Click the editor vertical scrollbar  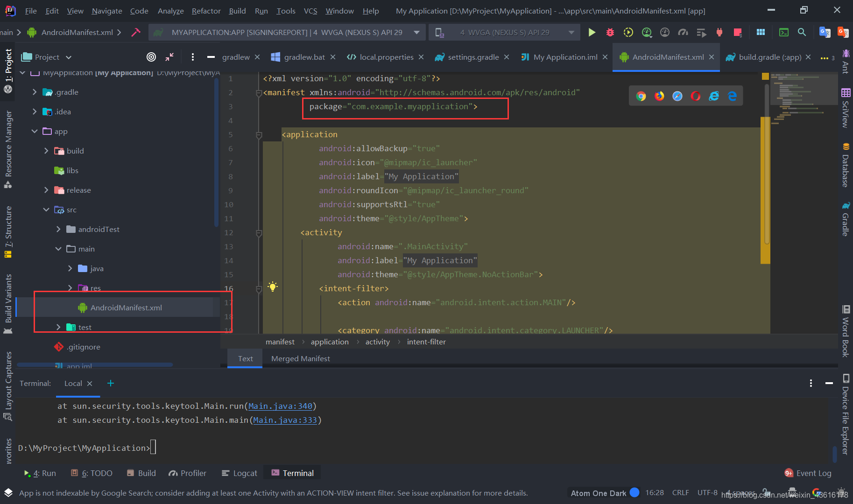coord(767,163)
